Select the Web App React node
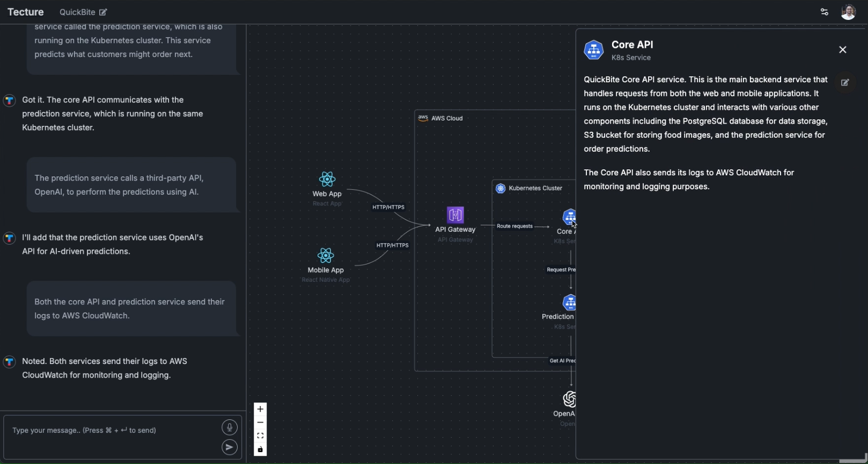868x464 pixels. [x=327, y=189]
